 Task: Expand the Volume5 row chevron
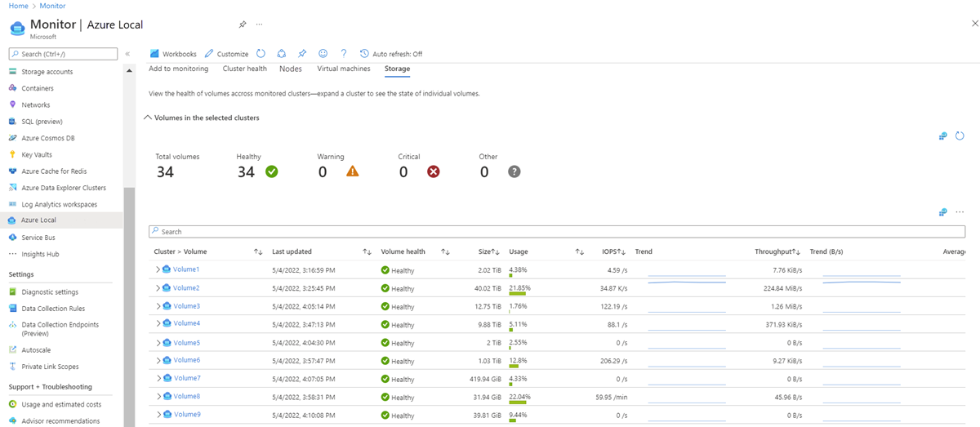pyautogui.click(x=158, y=343)
